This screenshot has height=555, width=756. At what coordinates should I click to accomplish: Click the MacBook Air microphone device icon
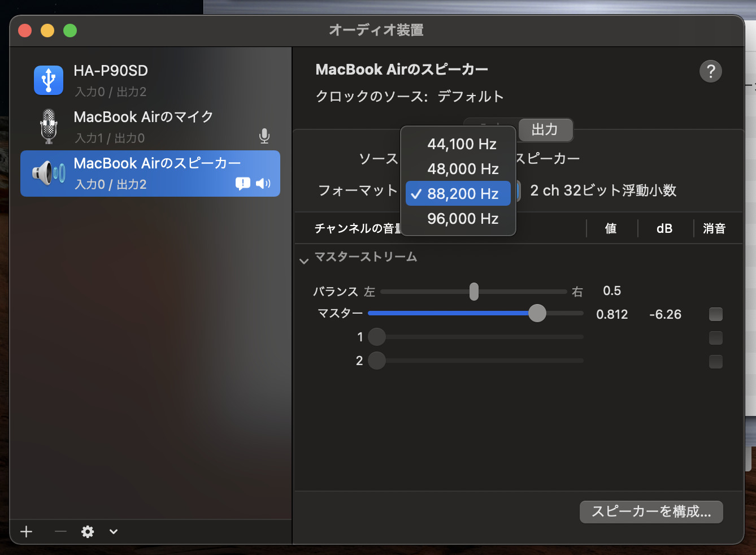point(49,126)
